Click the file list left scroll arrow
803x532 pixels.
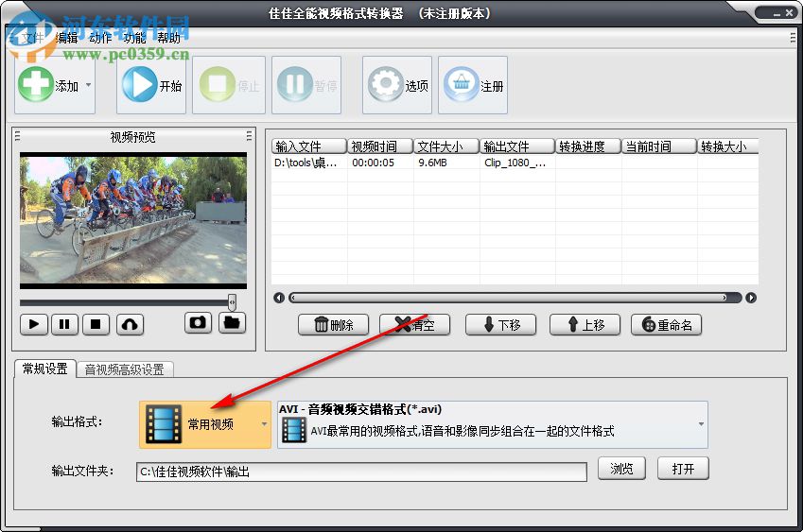click(279, 298)
